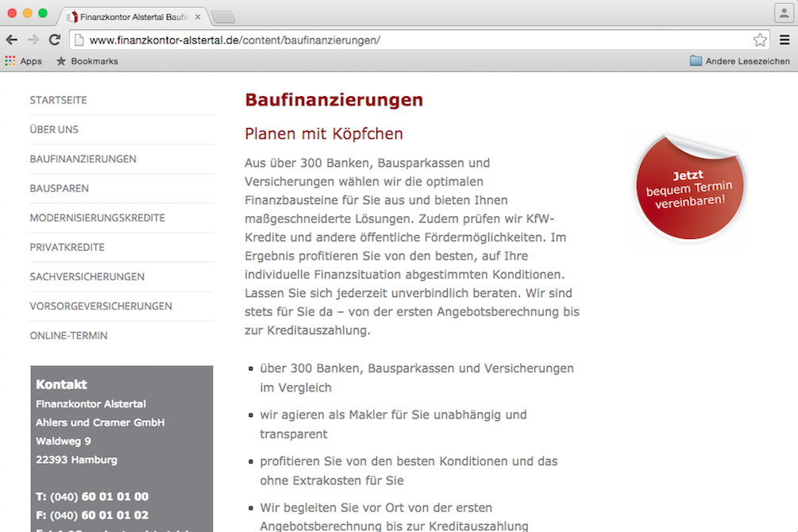798x532 pixels.
Task: Navigate to PRIVATKREDITE
Action: click(67, 248)
